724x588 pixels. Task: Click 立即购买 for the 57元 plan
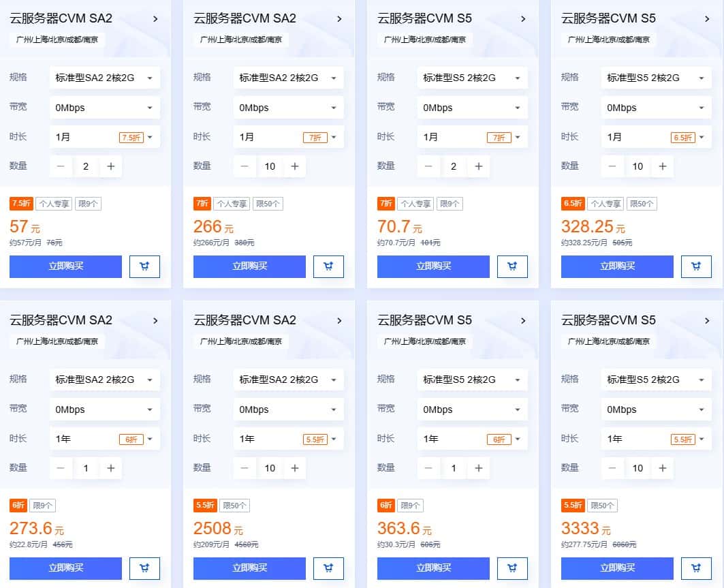click(x=65, y=266)
